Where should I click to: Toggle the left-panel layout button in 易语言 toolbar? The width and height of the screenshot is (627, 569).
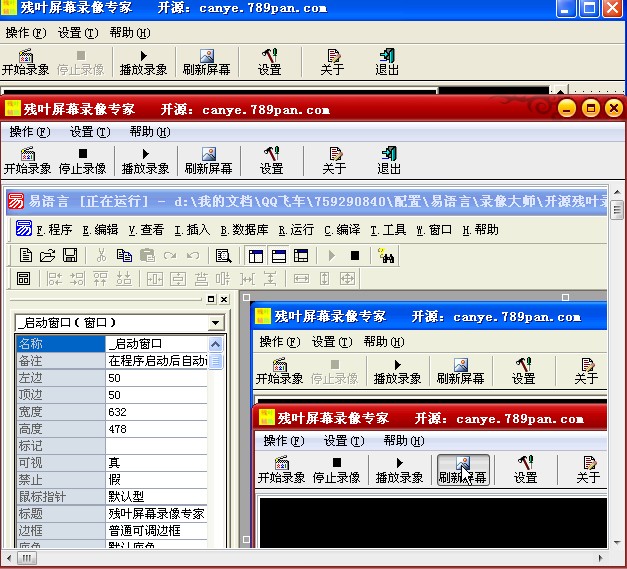tap(255, 255)
